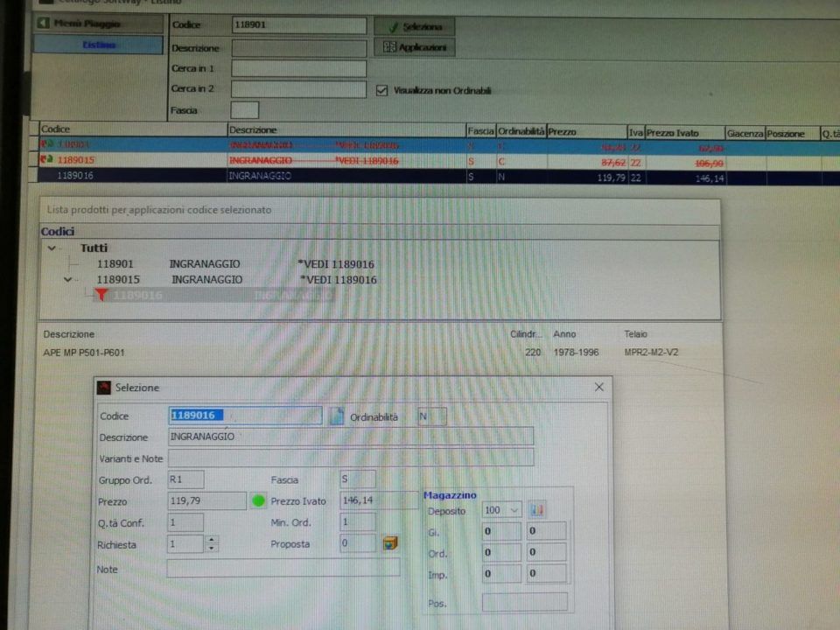Image resolution: width=840 pixels, height=630 pixels.
Task: Click the document icon beside Codice field
Action: (337, 416)
